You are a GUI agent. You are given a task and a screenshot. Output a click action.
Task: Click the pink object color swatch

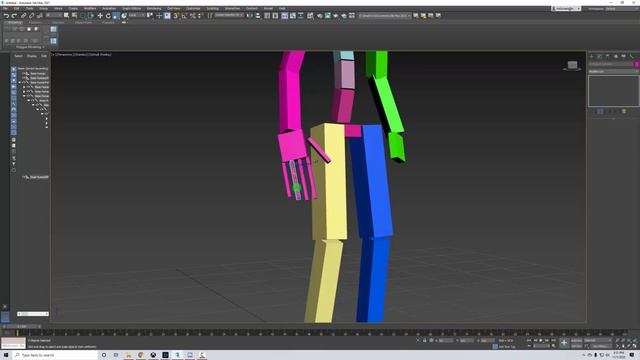click(636, 64)
